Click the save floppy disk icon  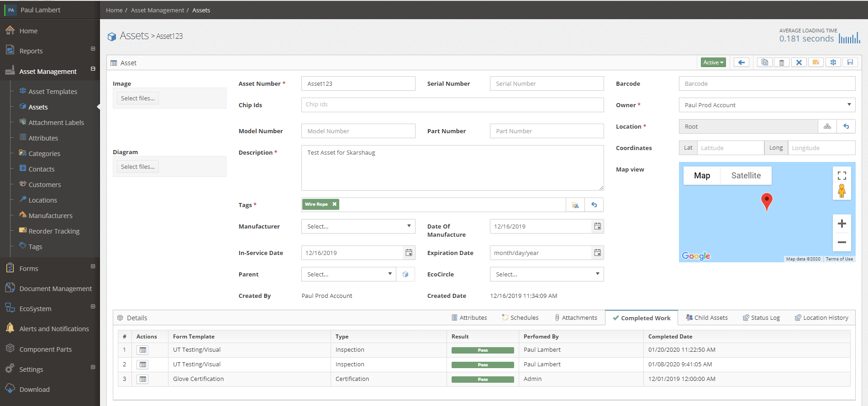click(x=850, y=62)
